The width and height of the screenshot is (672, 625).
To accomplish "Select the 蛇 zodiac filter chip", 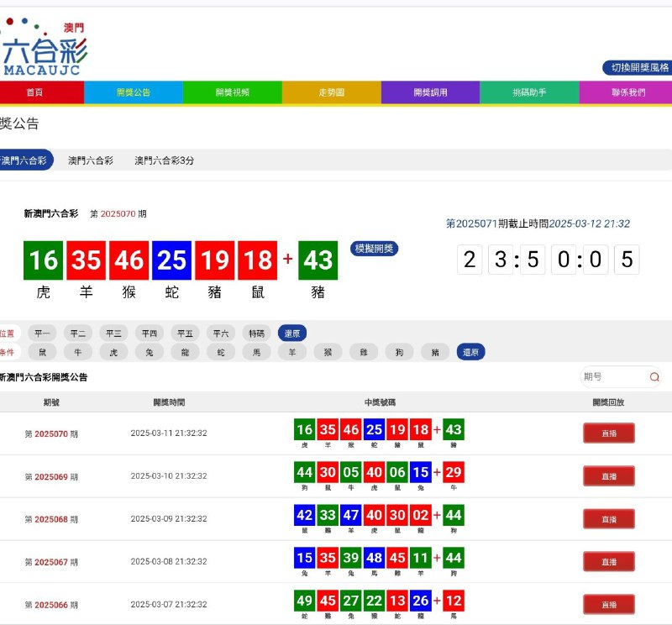I will tap(221, 352).
